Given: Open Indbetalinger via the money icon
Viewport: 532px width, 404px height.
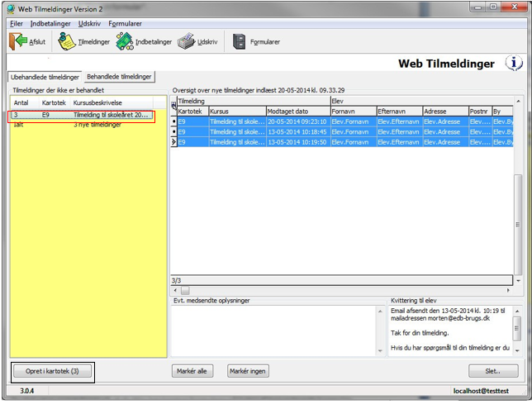Looking at the screenshot, I should (x=125, y=41).
